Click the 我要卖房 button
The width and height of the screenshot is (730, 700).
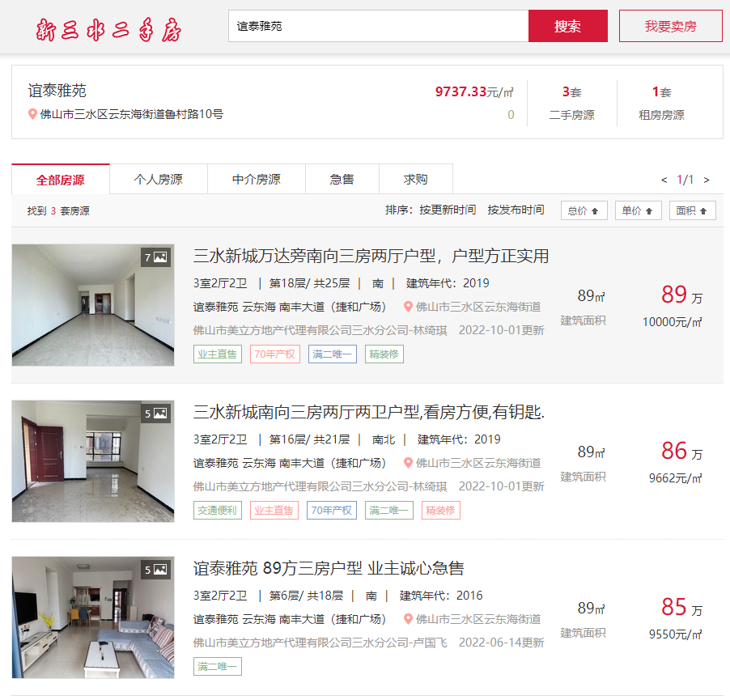pos(670,26)
